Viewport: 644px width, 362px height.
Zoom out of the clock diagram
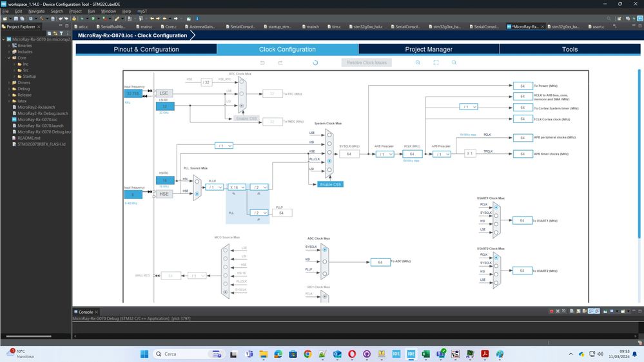click(454, 62)
